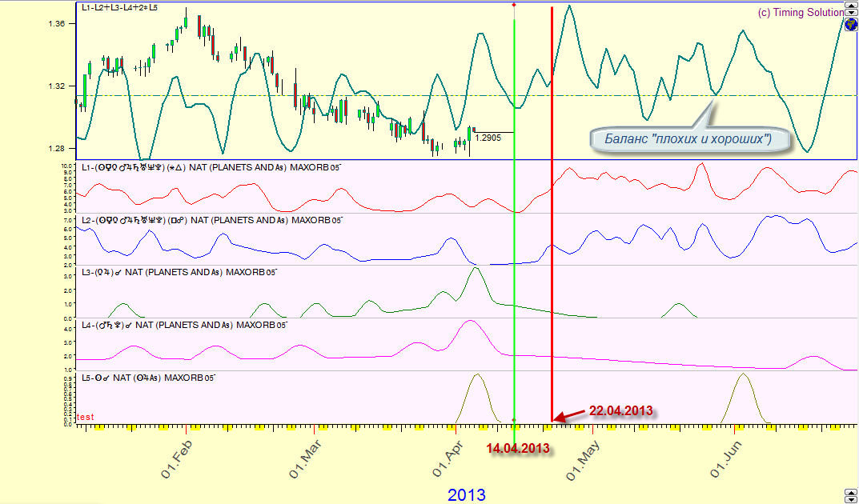This screenshot has width=859, height=504.
Task: Select the L2 blue indicator panel label
Action: pos(211,219)
